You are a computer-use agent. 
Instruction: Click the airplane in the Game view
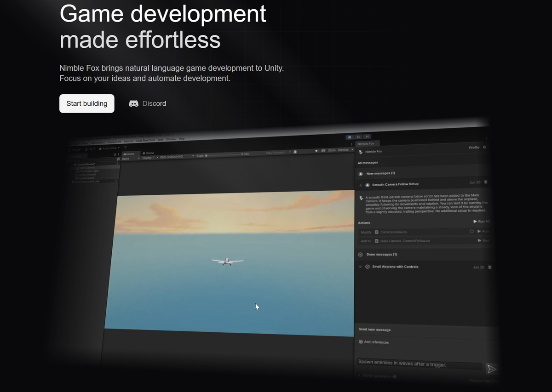coord(227,261)
